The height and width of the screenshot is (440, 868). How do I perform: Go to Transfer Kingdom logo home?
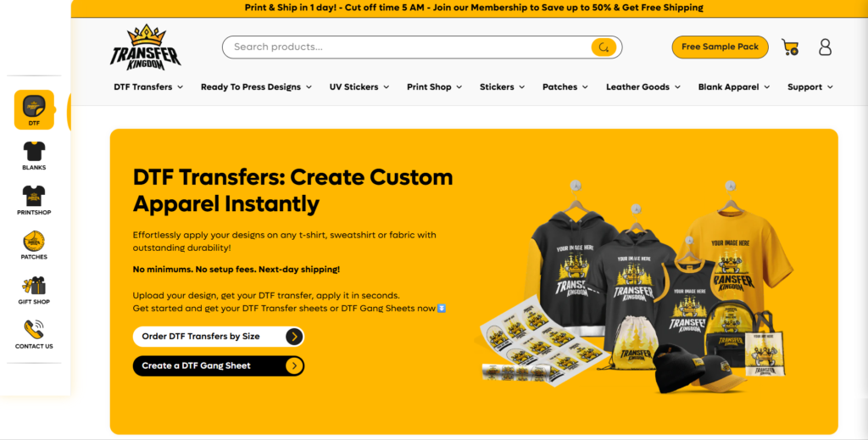(146, 47)
